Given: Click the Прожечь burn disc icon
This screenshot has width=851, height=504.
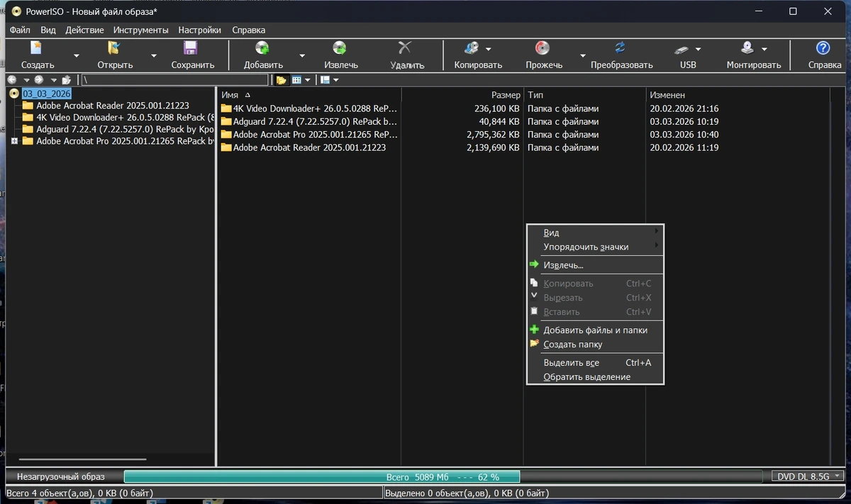Looking at the screenshot, I should [543, 48].
